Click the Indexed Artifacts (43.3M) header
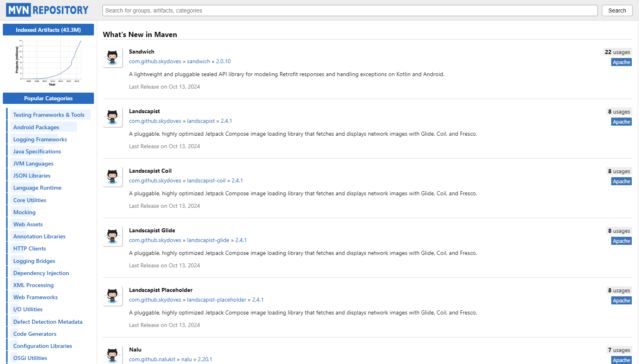 (x=48, y=30)
